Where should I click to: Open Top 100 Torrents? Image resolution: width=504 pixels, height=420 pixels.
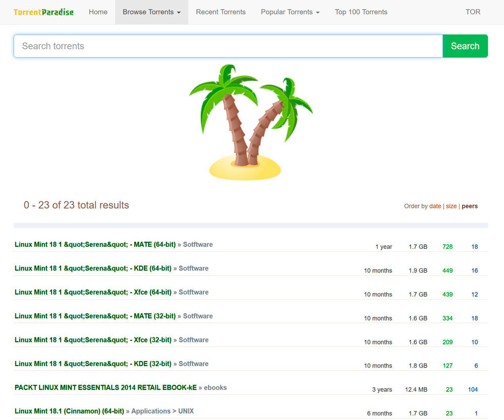click(361, 12)
